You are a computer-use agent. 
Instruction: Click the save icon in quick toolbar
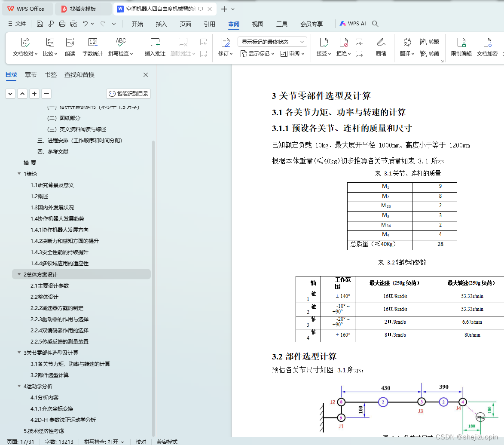click(x=40, y=24)
